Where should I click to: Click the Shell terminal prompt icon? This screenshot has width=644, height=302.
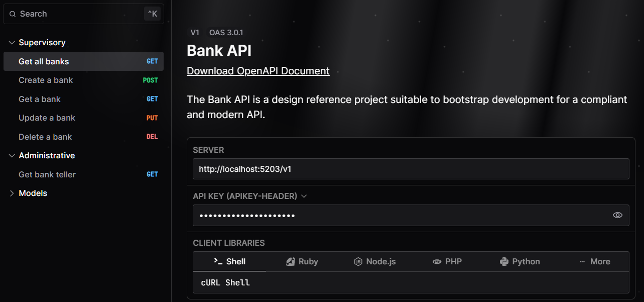(218, 261)
